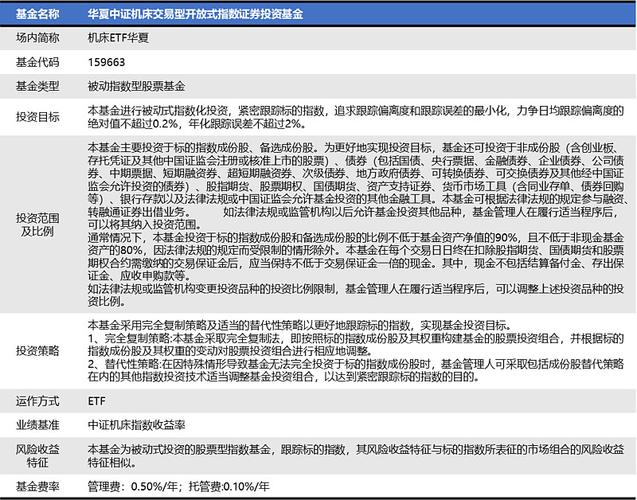637x500 pixels.
Task: Click the paragraph starting 通常情况下
Action: click(355, 257)
